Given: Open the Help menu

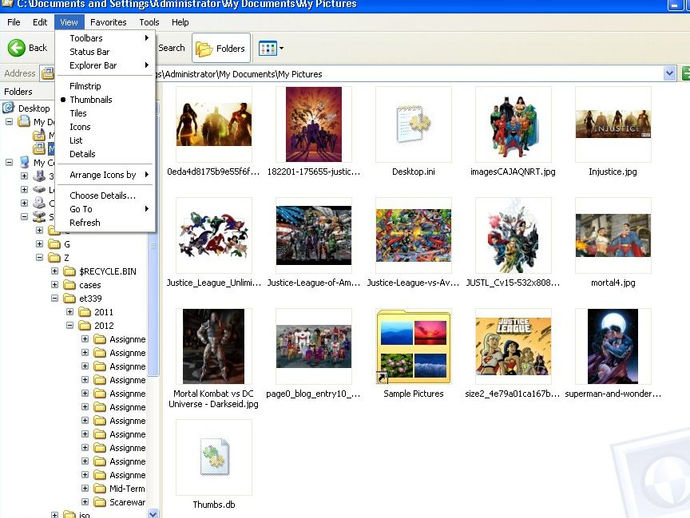Looking at the screenshot, I should point(180,22).
